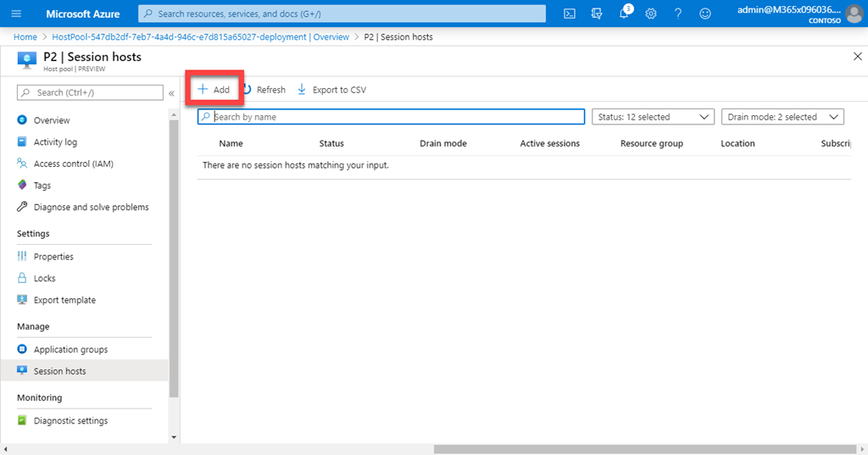Click the Home breadcrumb link

coord(25,37)
